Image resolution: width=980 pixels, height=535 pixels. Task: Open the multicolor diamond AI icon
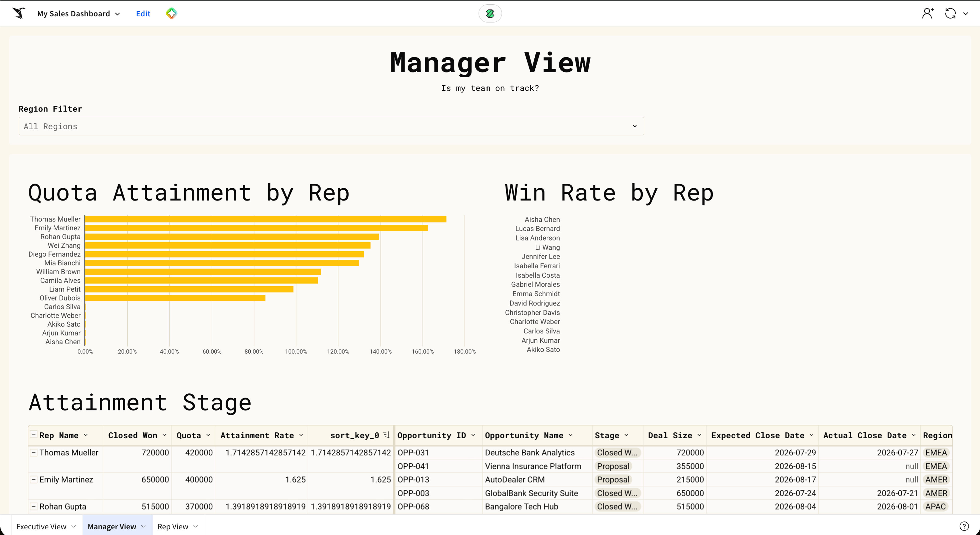171,13
